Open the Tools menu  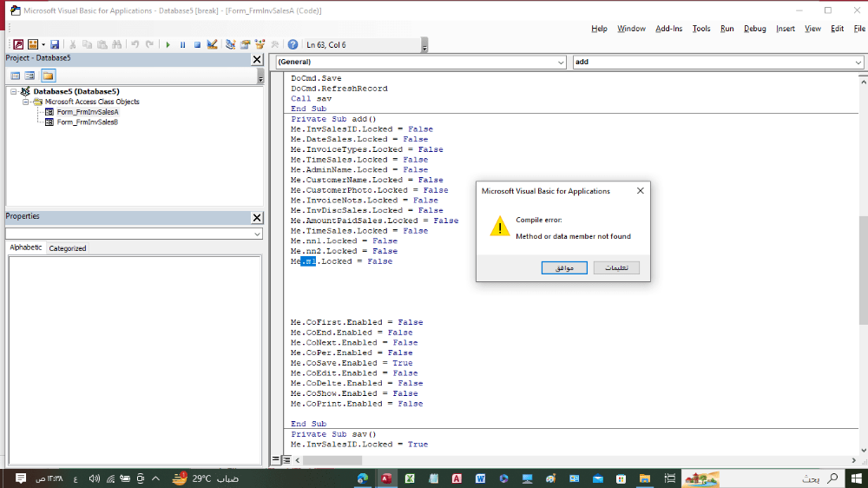coord(700,29)
